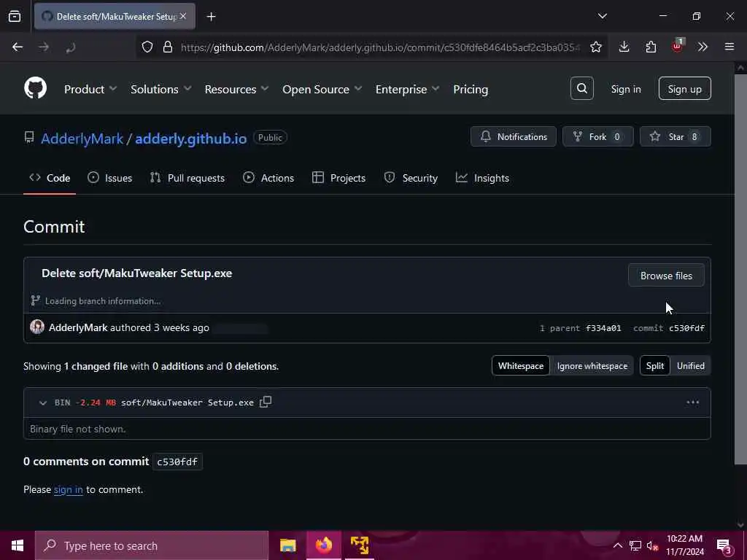
Task: Reload the page with the refresh icon
Action: 71,47
